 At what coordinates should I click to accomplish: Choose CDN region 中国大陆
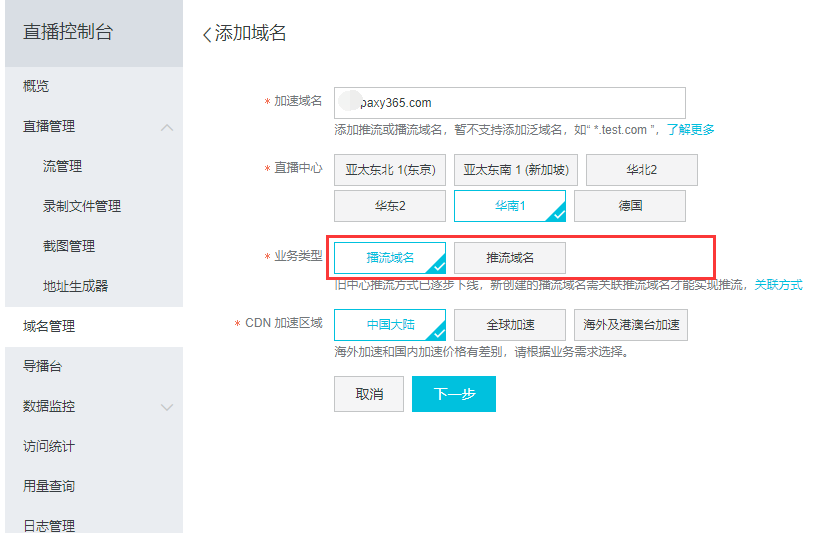(390, 325)
